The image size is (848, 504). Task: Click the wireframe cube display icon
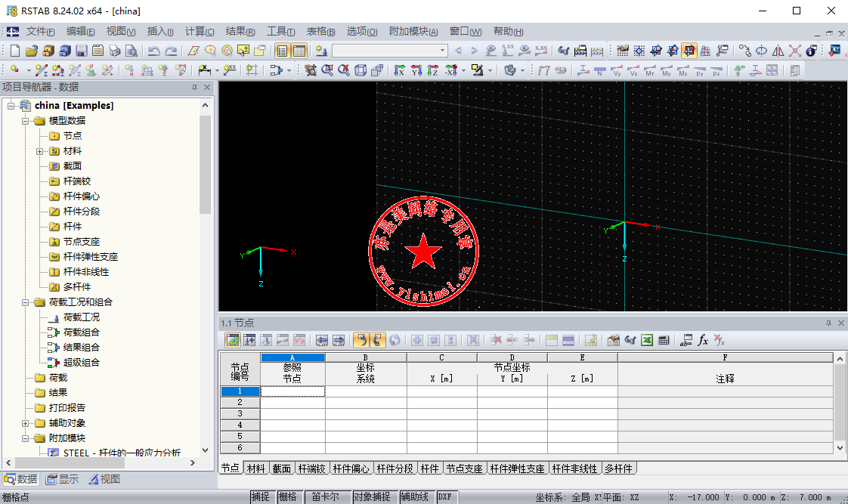coord(361,70)
